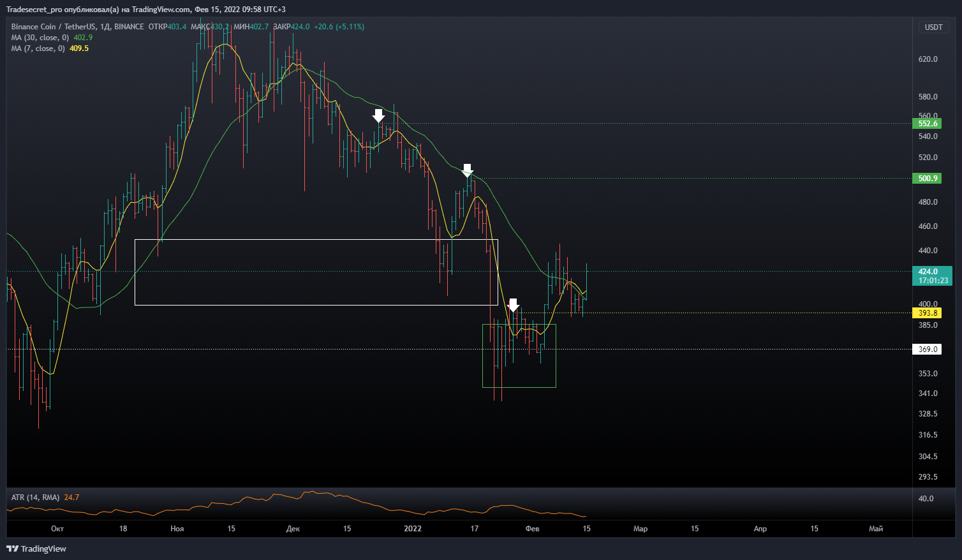962x560 pixels.
Task: Click the 40.0 ATR scale value
Action: click(926, 499)
